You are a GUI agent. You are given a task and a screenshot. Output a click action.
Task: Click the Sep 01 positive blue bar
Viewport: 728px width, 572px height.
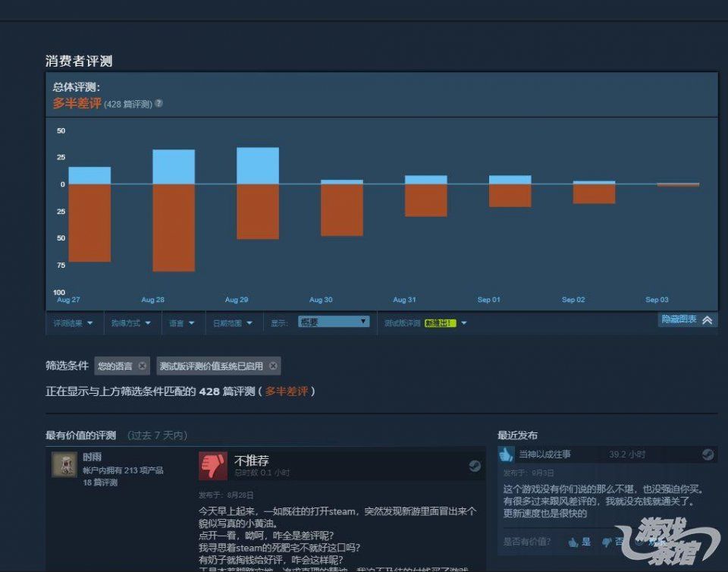pyautogui.click(x=510, y=180)
